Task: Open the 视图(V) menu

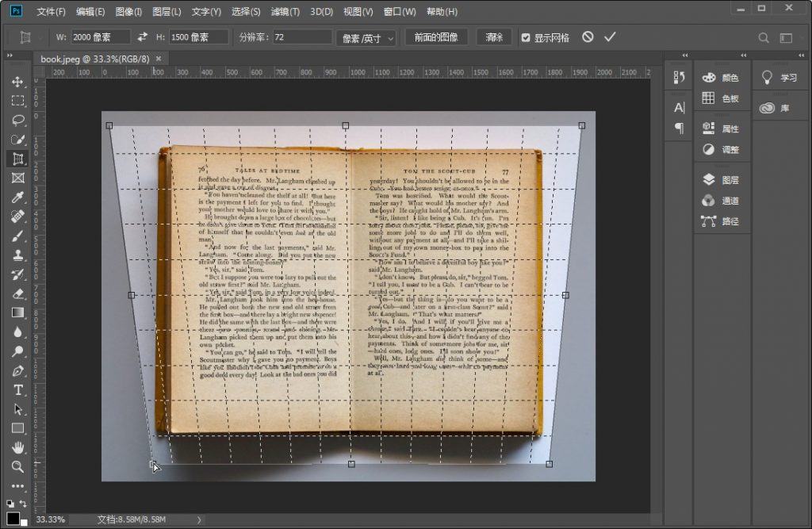Action: 358,11
